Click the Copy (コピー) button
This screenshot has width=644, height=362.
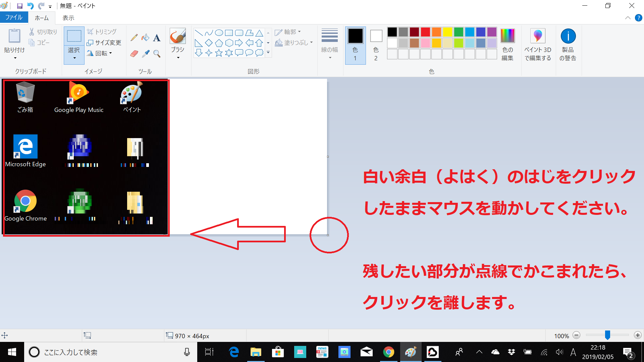39,43
